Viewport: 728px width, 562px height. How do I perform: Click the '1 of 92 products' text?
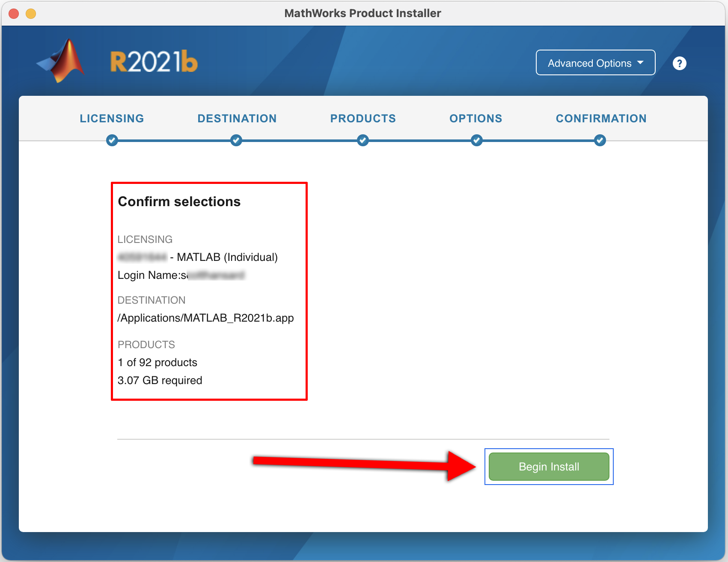(157, 362)
